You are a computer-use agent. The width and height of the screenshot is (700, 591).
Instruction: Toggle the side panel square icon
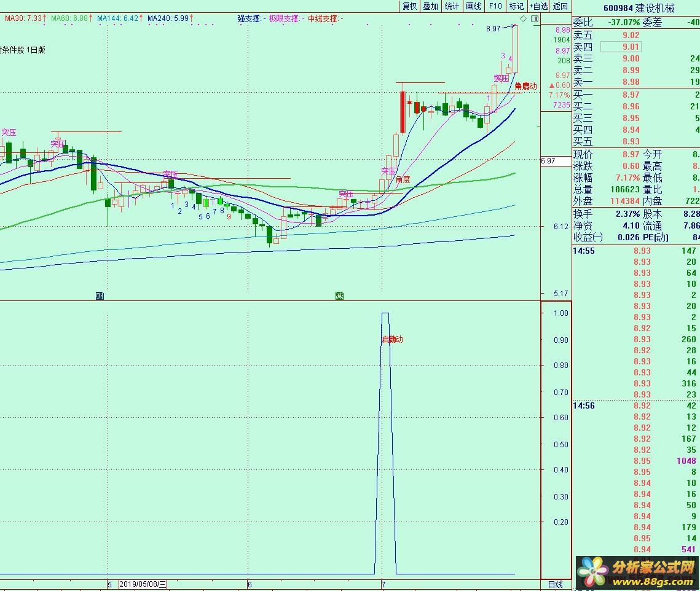coord(535,19)
